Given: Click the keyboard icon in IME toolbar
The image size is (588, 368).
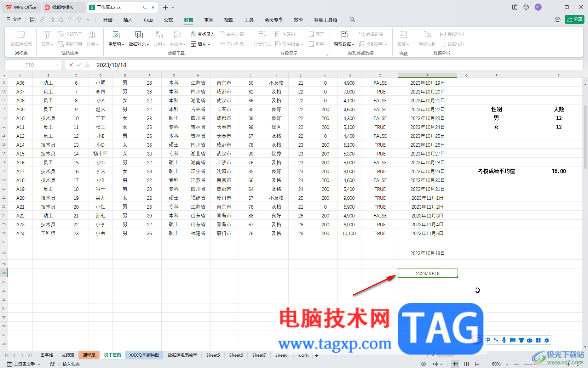Looking at the screenshot, I should (x=513, y=340).
